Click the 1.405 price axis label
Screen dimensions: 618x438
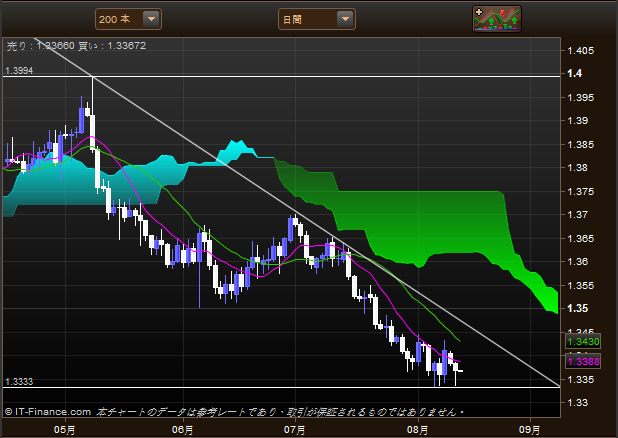[580, 50]
